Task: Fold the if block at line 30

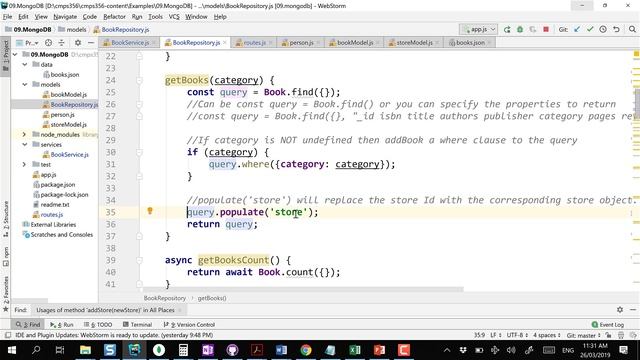Action: pos(139,152)
